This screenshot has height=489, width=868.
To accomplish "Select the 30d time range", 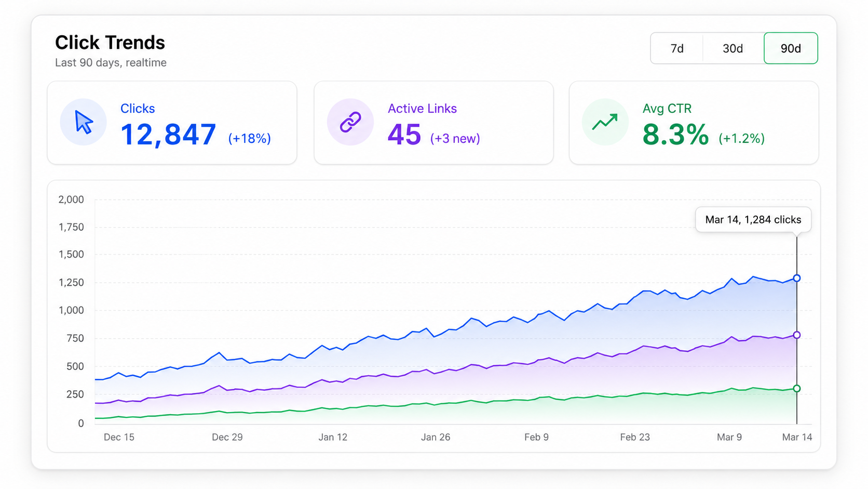I will coord(733,48).
